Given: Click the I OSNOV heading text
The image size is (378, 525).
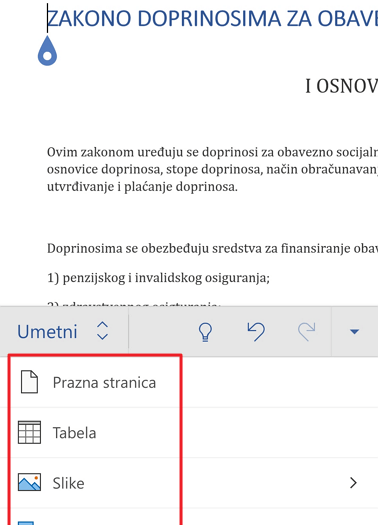Looking at the screenshot, I should pyautogui.click(x=342, y=86).
